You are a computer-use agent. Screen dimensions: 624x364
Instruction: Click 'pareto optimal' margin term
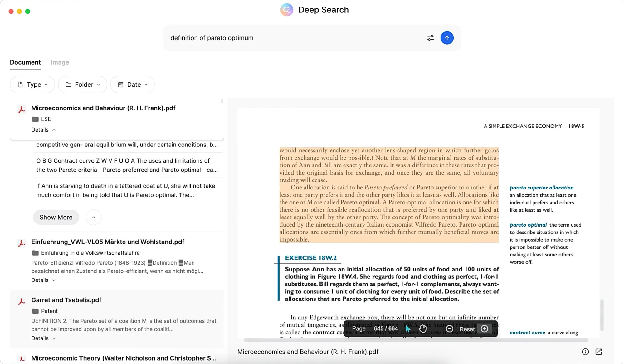[528, 225]
